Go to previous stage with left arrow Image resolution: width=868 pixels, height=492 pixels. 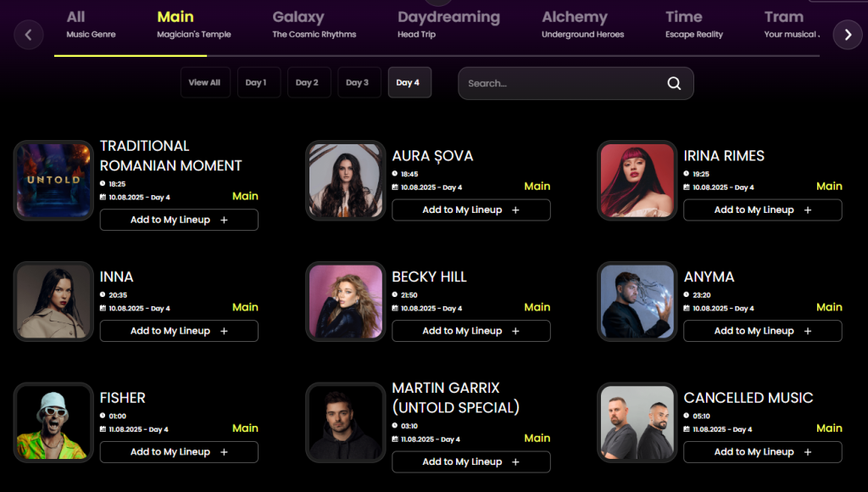pos(29,34)
